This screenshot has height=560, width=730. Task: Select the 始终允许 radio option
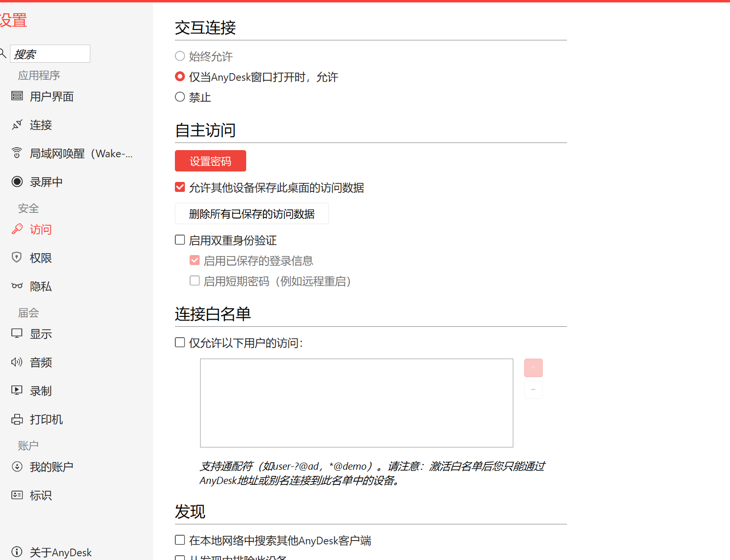pyautogui.click(x=180, y=56)
